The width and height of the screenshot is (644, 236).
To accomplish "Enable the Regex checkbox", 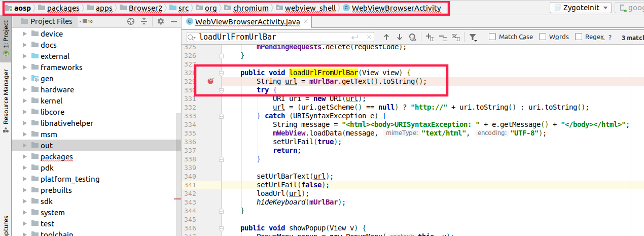I will click(x=579, y=37).
